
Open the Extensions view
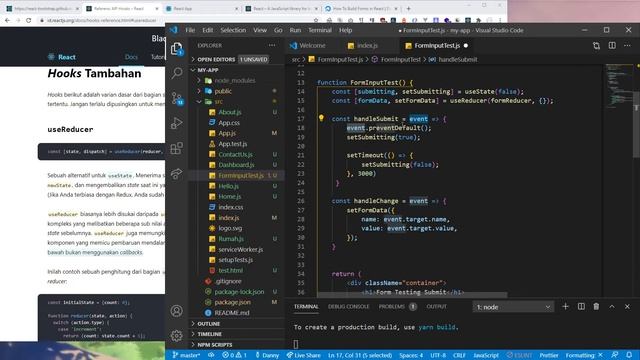pyautogui.click(x=177, y=148)
